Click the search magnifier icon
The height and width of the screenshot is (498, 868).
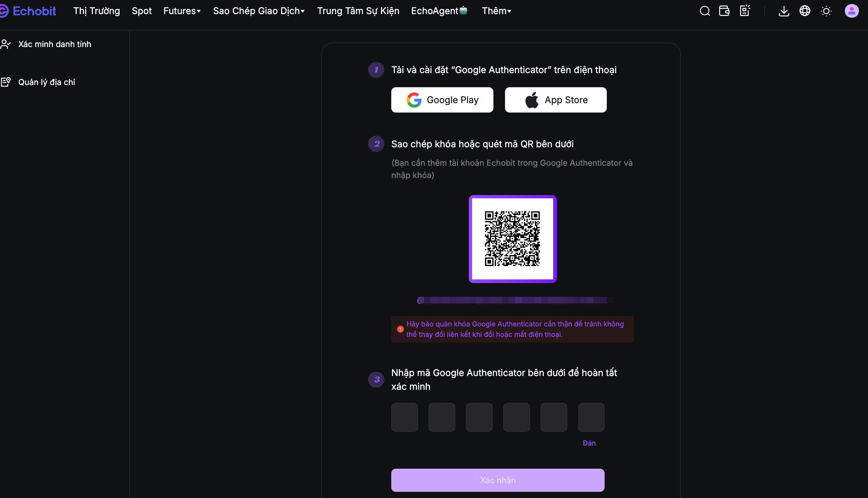(705, 11)
